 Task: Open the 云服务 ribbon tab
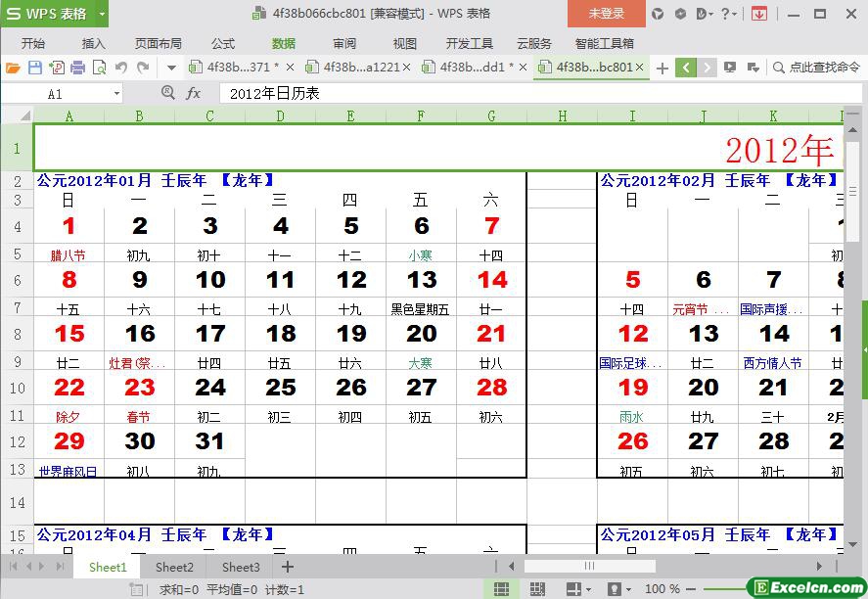click(x=534, y=43)
